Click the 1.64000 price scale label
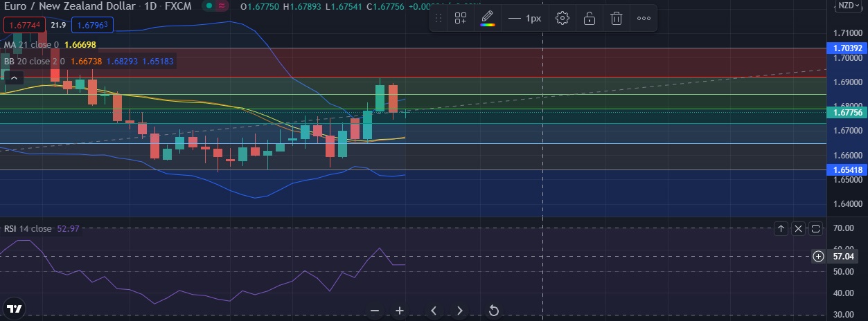The height and width of the screenshot is (321, 868). pyautogui.click(x=848, y=204)
